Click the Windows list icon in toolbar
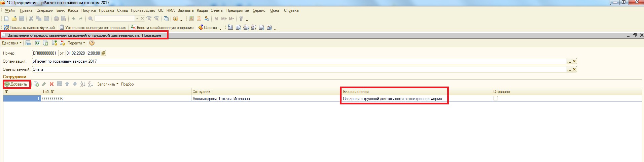 (x=166, y=19)
